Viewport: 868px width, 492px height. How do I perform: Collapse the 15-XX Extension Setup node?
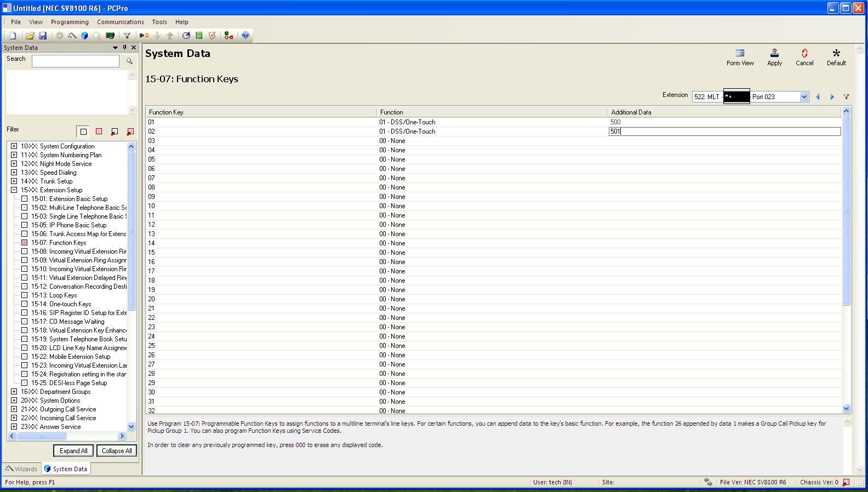coord(14,190)
